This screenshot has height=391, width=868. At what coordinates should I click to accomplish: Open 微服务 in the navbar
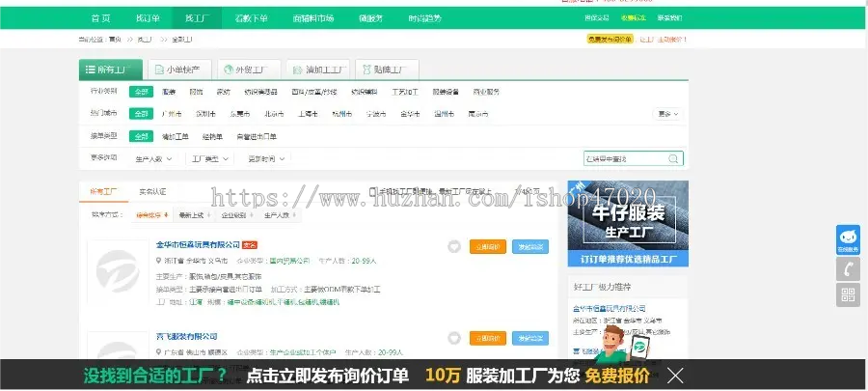(370, 18)
